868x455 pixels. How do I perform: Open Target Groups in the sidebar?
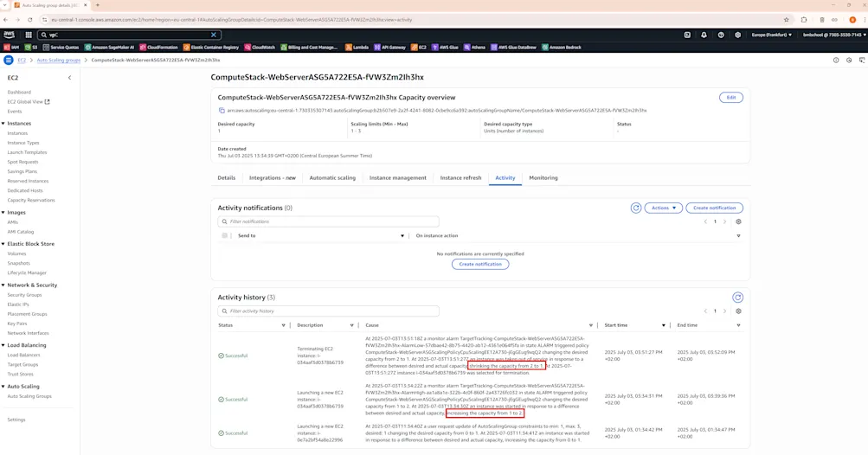[23, 365]
